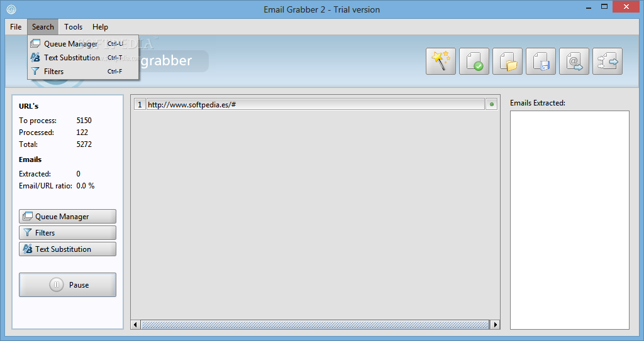644x341 pixels.
Task: Click the Filters button in left panel
Action: (67, 232)
